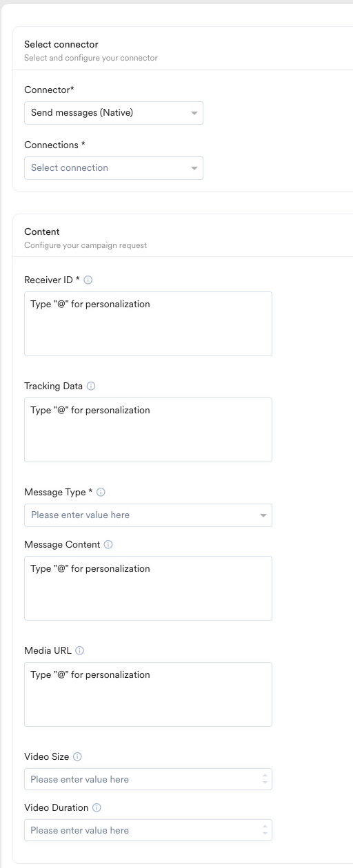Click inside the Receiver ID text area
The image size is (353, 868).
[x=148, y=324]
